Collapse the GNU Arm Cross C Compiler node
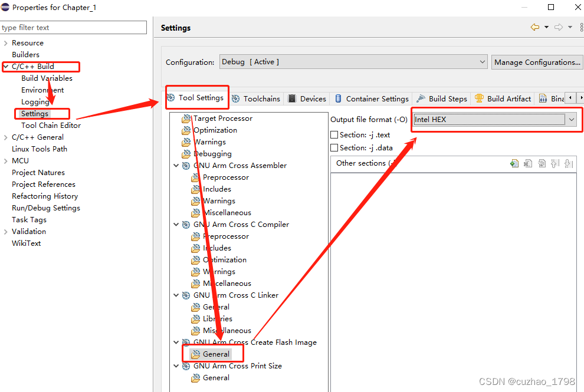 176,224
